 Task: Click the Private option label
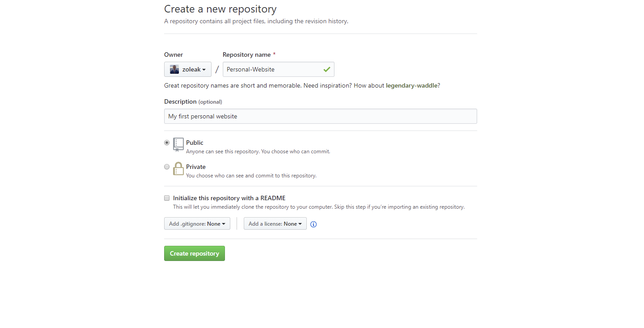196,167
